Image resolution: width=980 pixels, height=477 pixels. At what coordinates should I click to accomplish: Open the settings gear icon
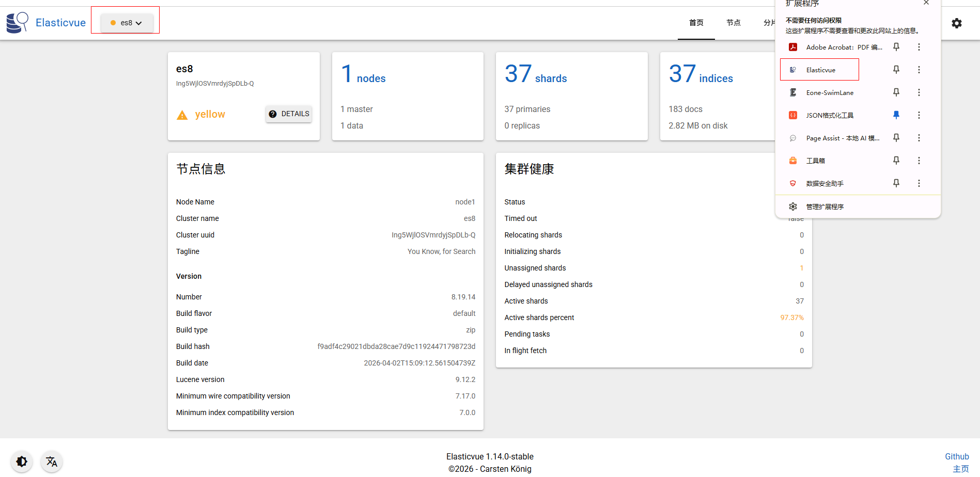coord(957,23)
